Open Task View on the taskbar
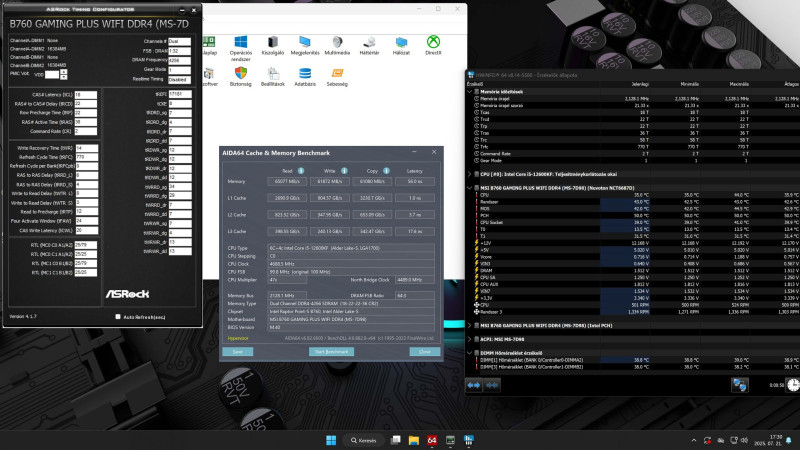This screenshot has height=450, width=800. pyautogui.click(x=395, y=440)
